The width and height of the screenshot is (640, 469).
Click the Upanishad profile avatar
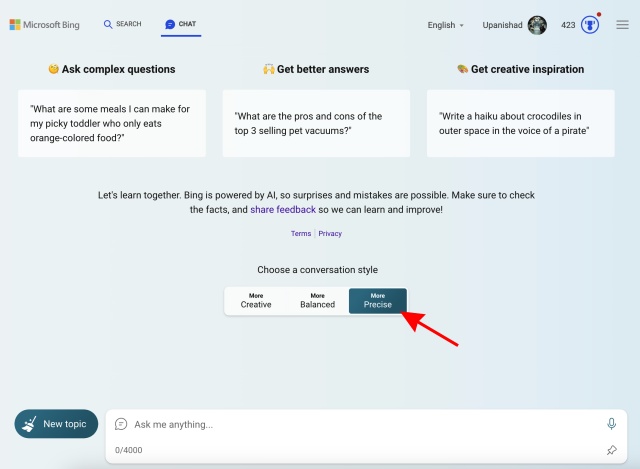pos(537,25)
